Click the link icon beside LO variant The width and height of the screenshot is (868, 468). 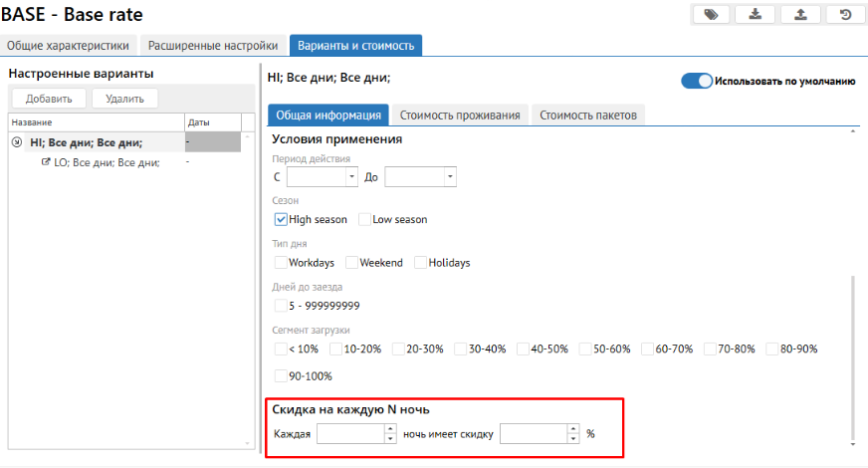[46, 162]
